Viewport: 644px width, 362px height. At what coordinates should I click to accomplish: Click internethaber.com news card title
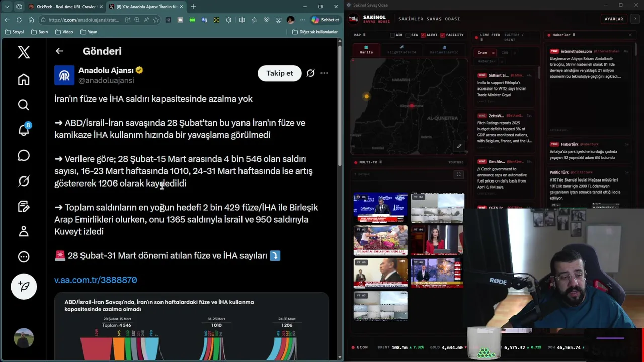click(x=577, y=51)
